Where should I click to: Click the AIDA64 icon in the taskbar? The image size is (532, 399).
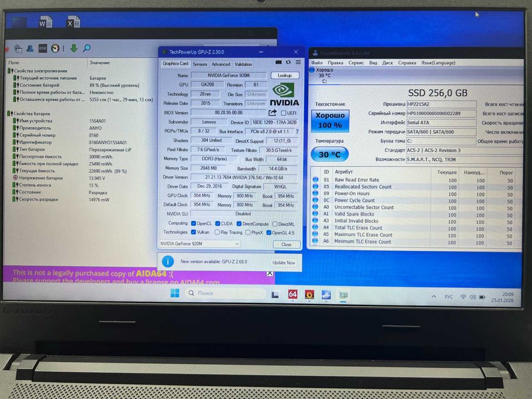293,294
